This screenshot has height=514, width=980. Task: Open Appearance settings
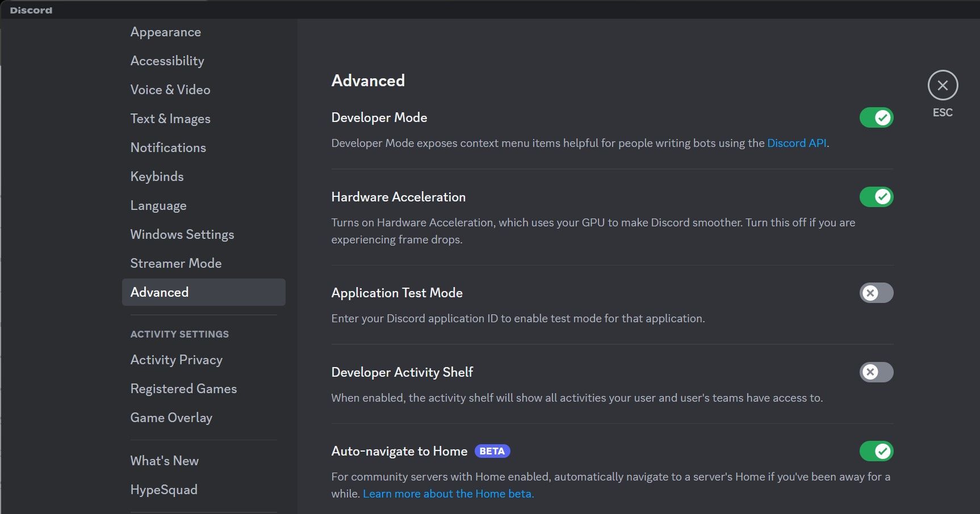[x=165, y=32]
